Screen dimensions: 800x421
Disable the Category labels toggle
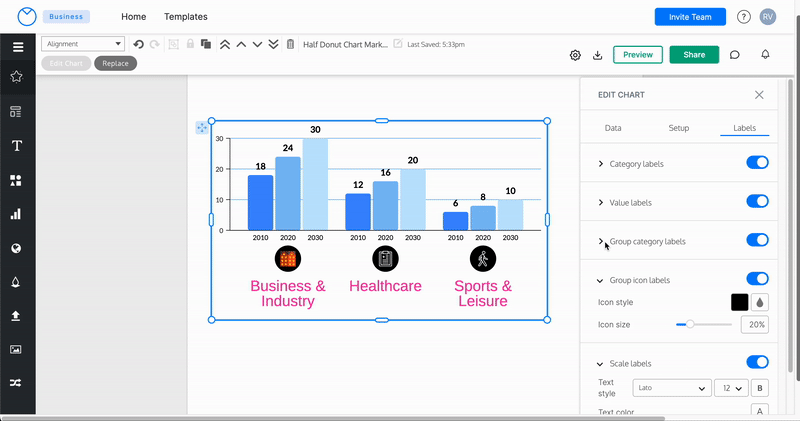tap(757, 163)
